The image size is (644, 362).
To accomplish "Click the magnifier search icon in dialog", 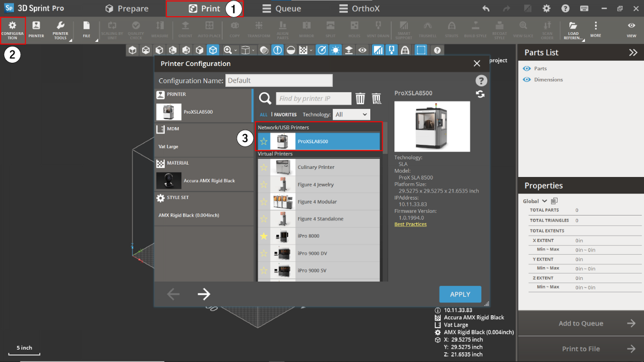I will pos(265,98).
